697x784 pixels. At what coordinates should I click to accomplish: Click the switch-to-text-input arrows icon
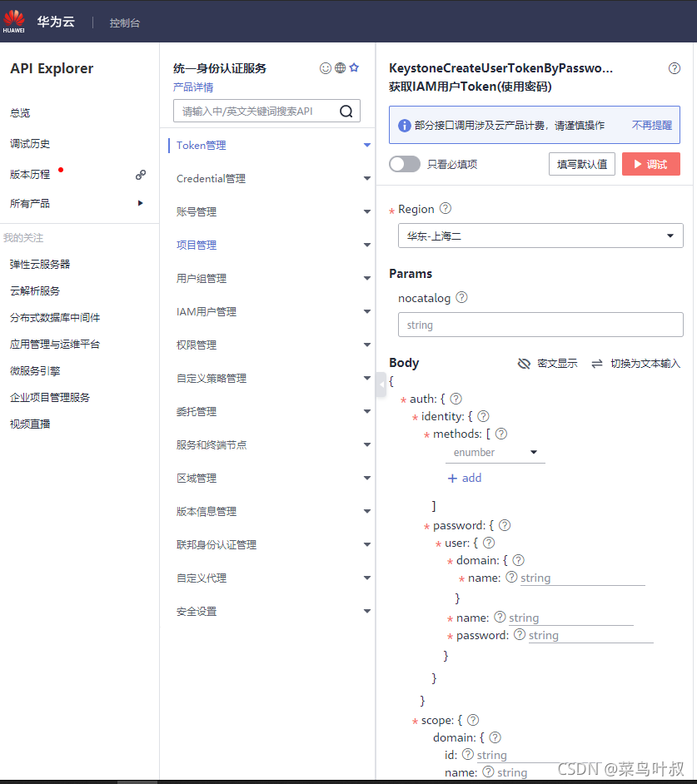tap(597, 364)
